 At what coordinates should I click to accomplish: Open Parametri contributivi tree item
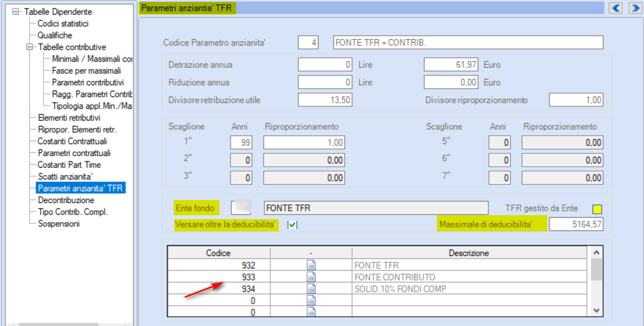[88, 82]
